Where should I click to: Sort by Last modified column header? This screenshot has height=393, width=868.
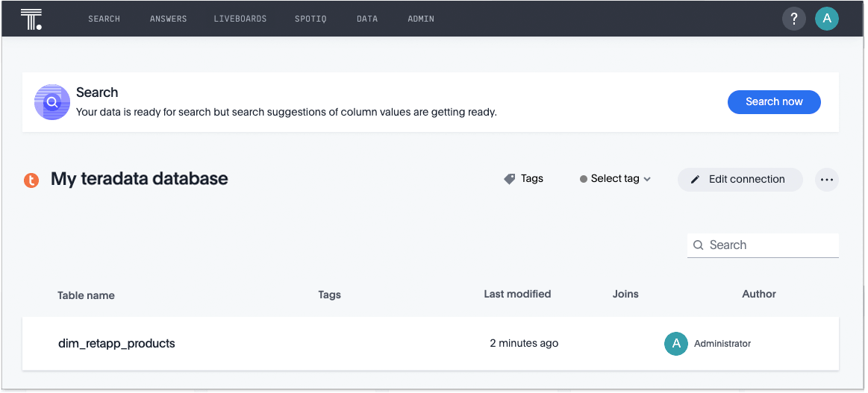[517, 295]
